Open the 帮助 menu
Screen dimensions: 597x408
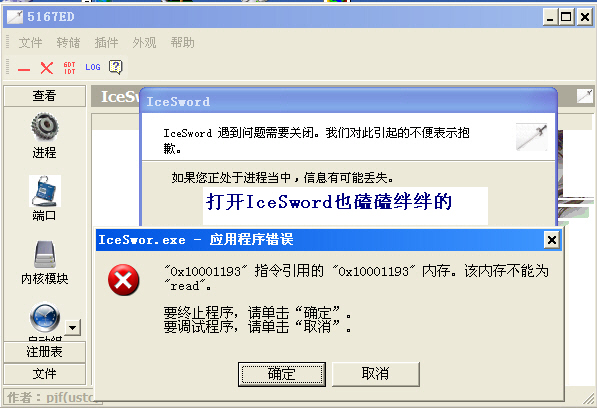tap(182, 43)
